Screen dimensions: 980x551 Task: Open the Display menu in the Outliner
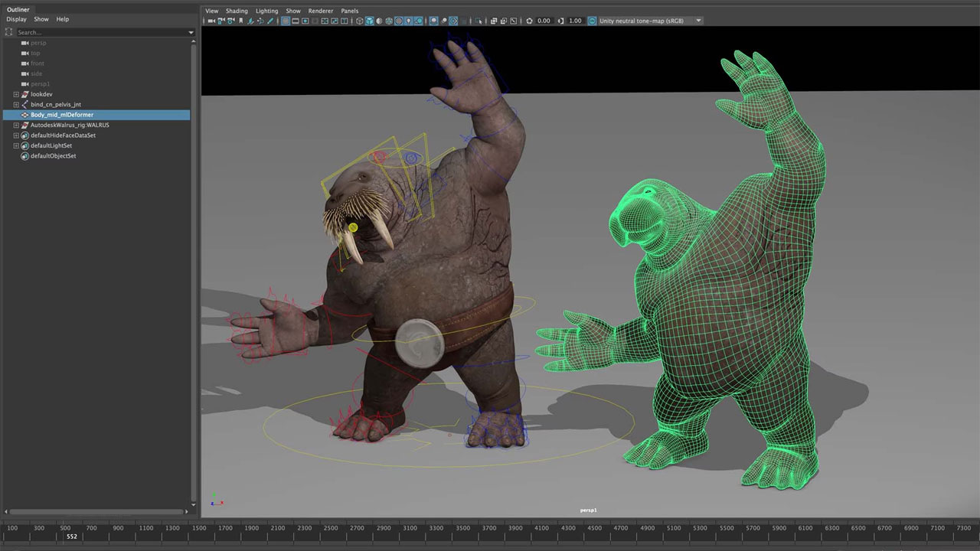pos(16,19)
